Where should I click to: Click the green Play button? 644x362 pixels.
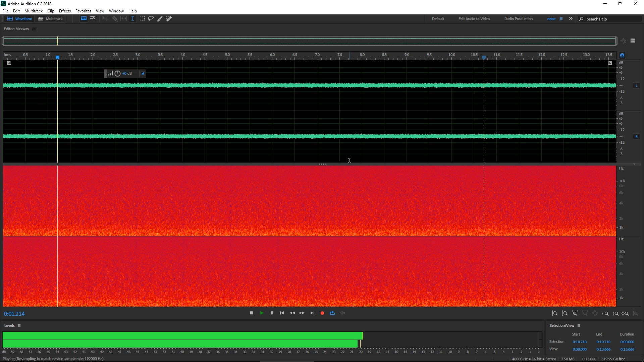point(262,313)
